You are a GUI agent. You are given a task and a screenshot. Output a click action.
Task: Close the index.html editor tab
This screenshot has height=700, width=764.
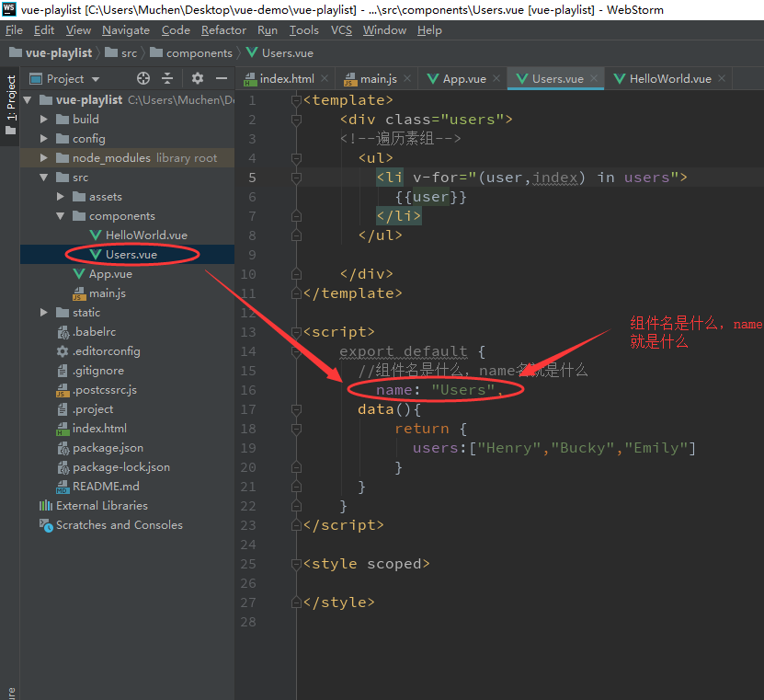325,78
